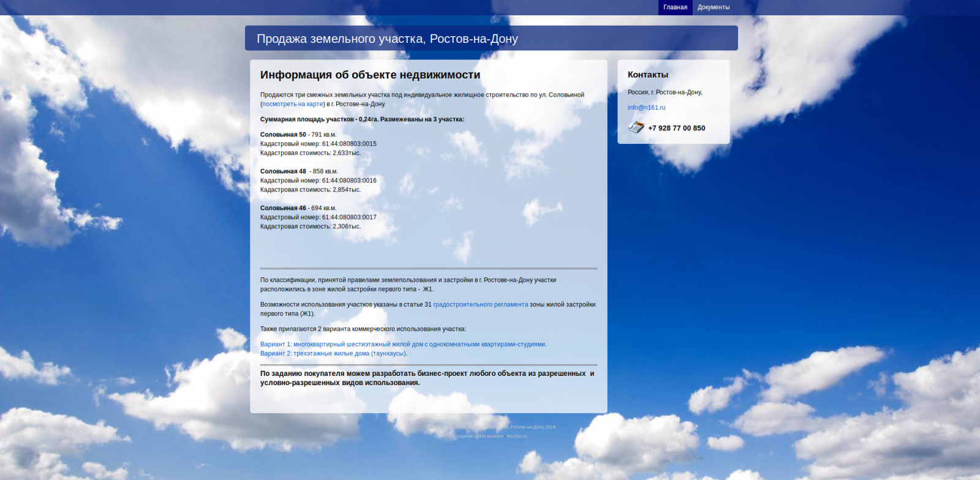Click the Соловьиная 46 plot title
The width and height of the screenshot is (980, 480).
283,208
